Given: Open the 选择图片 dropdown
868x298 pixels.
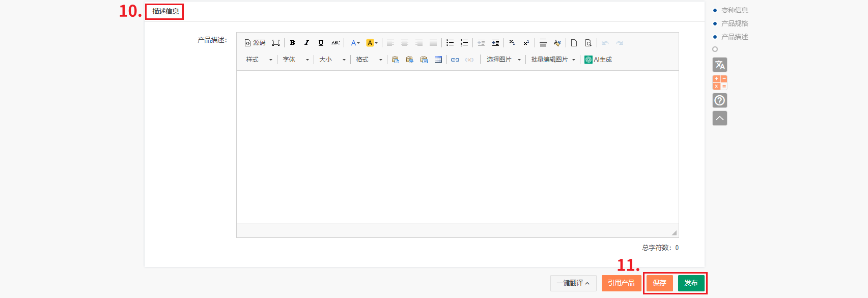Looking at the screenshot, I should pyautogui.click(x=503, y=60).
